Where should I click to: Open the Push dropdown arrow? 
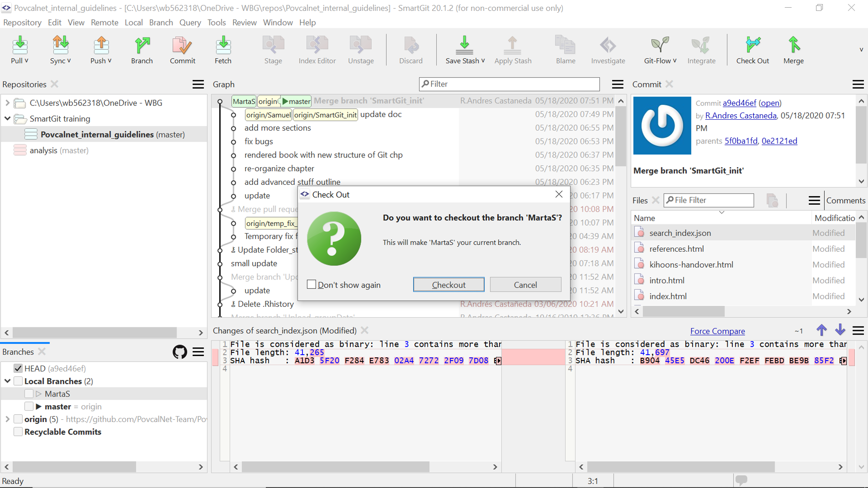click(x=109, y=61)
